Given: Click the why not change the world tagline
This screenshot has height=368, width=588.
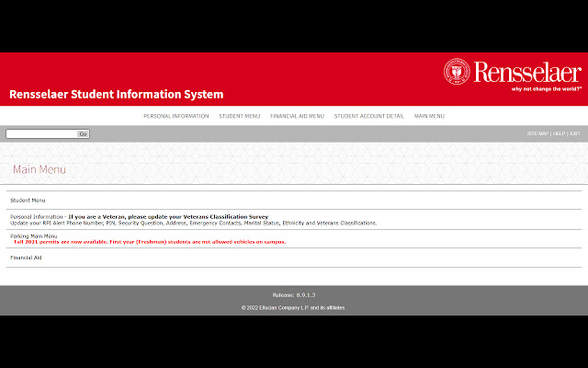Looking at the screenshot, I should (547, 89).
